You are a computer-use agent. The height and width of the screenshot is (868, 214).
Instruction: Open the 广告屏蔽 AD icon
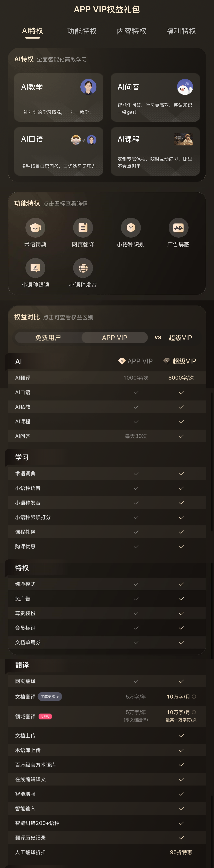click(178, 228)
